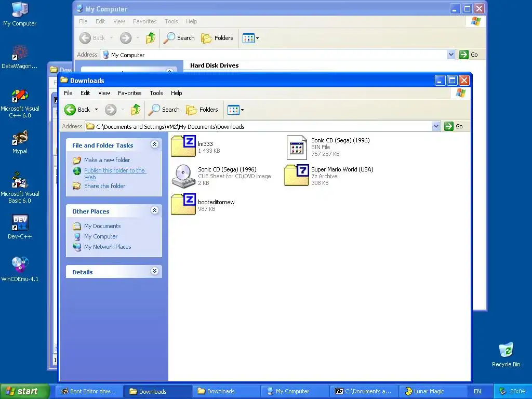The width and height of the screenshot is (532, 399).
Task: Collapse the File and Folder Tasks panel
Action: [154, 144]
